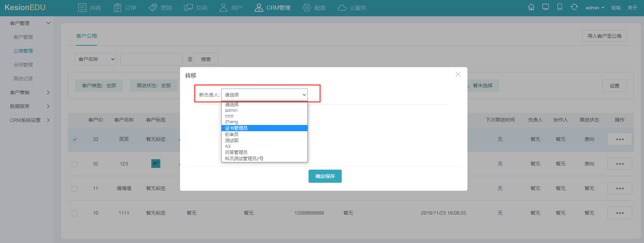Open the 论坛 forum link
This screenshot has height=243, width=644.
click(x=616, y=8)
